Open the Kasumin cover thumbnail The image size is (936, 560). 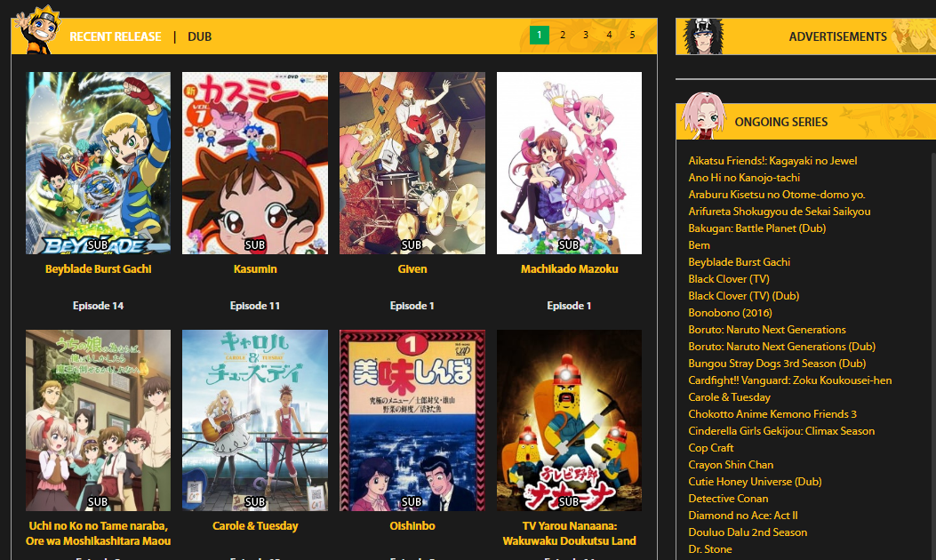click(x=255, y=163)
